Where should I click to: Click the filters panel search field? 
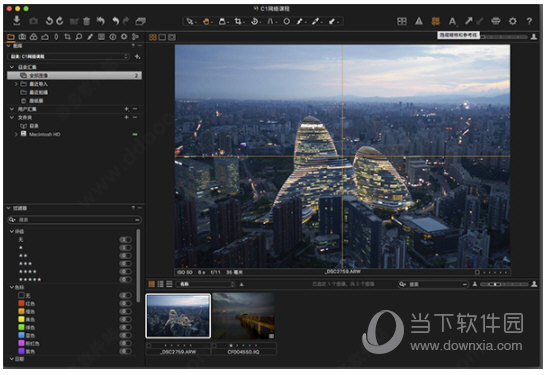click(74, 220)
